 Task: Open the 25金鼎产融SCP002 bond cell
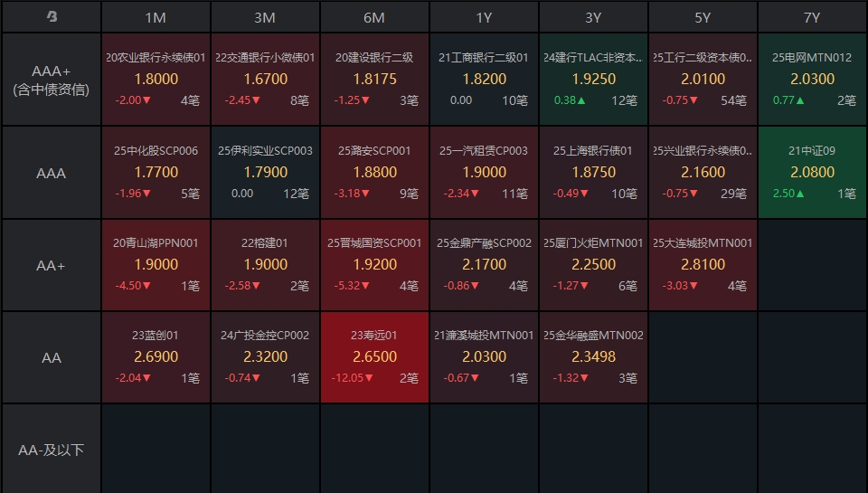[484, 265]
